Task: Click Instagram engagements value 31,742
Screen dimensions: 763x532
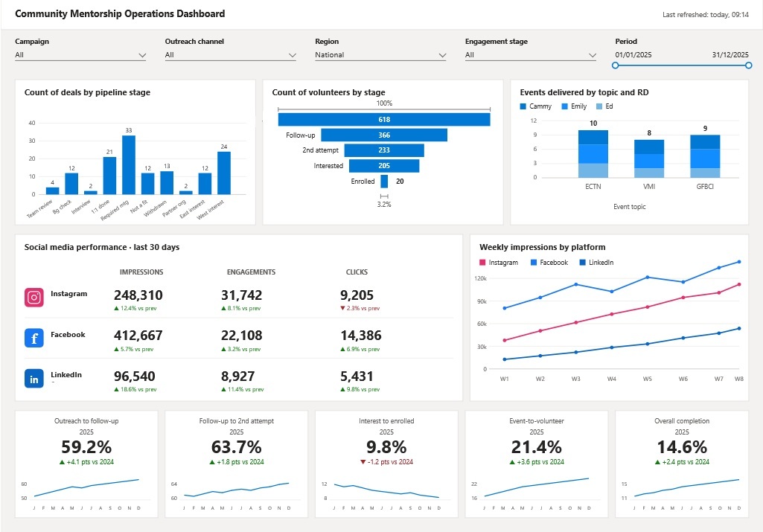Action: coord(241,295)
